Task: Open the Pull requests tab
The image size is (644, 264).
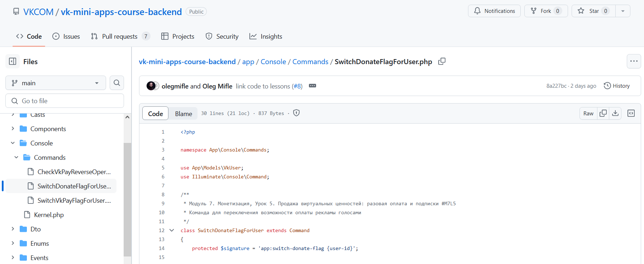Action: point(120,36)
